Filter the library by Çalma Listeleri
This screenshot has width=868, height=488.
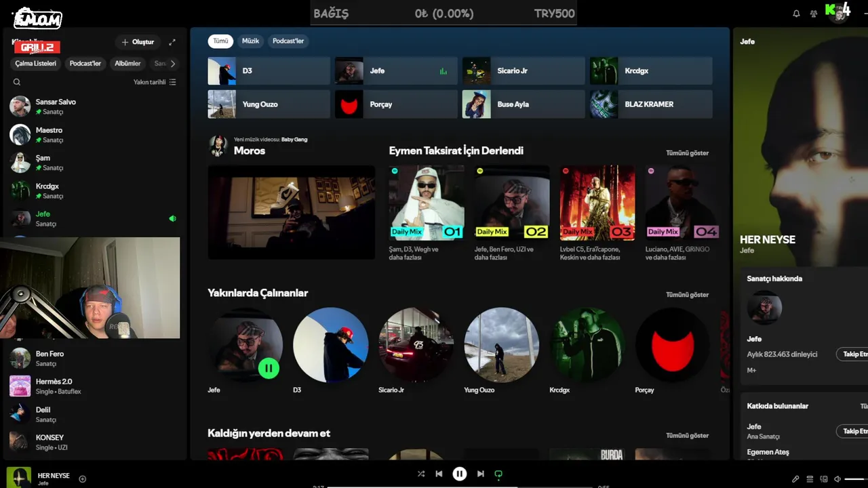pos(36,64)
